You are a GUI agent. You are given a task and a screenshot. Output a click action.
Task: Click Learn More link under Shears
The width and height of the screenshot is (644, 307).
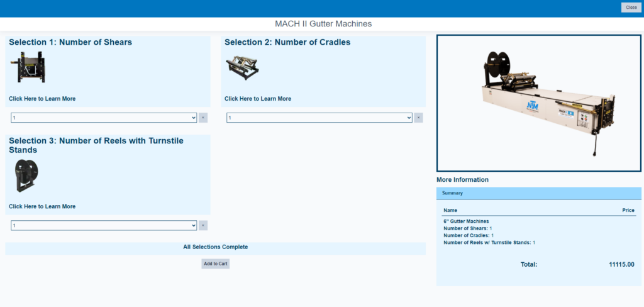pos(42,99)
